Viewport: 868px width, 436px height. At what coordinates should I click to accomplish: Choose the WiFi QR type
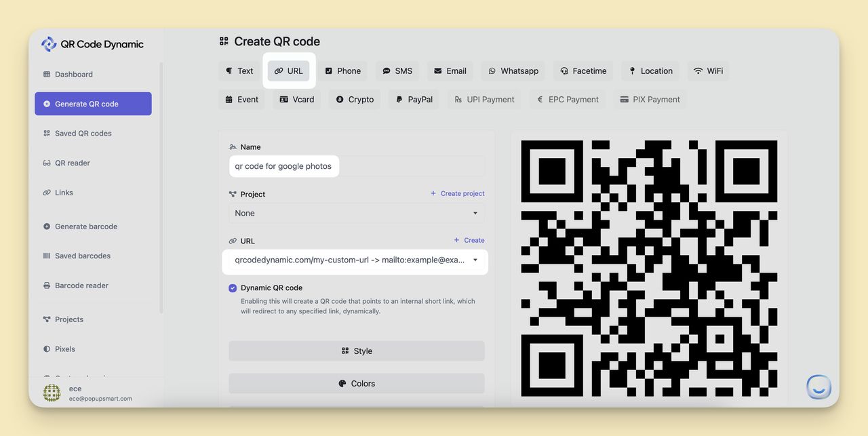coord(708,71)
